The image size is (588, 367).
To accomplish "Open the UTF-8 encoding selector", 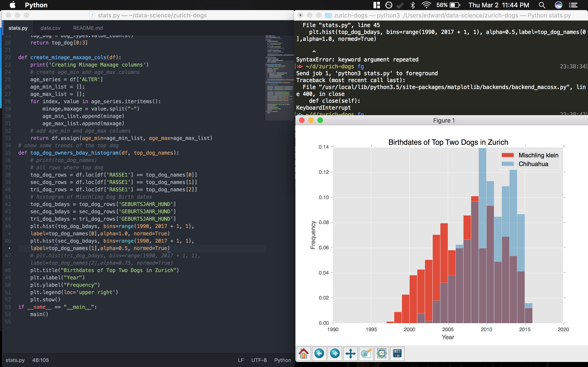I will tap(259, 360).
